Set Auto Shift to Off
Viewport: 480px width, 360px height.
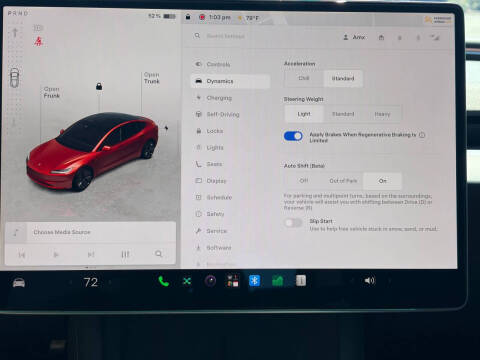tap(304, 181)
